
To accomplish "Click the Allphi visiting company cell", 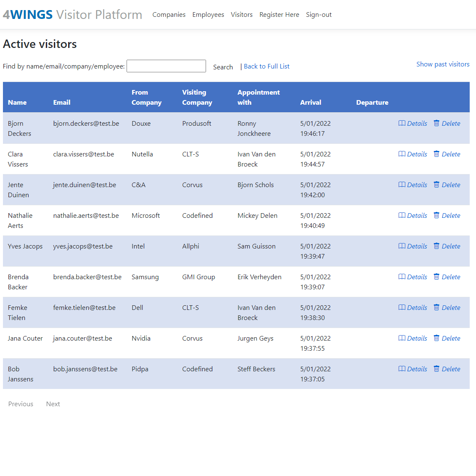I will pyautogui.click(x=190, y=246).
